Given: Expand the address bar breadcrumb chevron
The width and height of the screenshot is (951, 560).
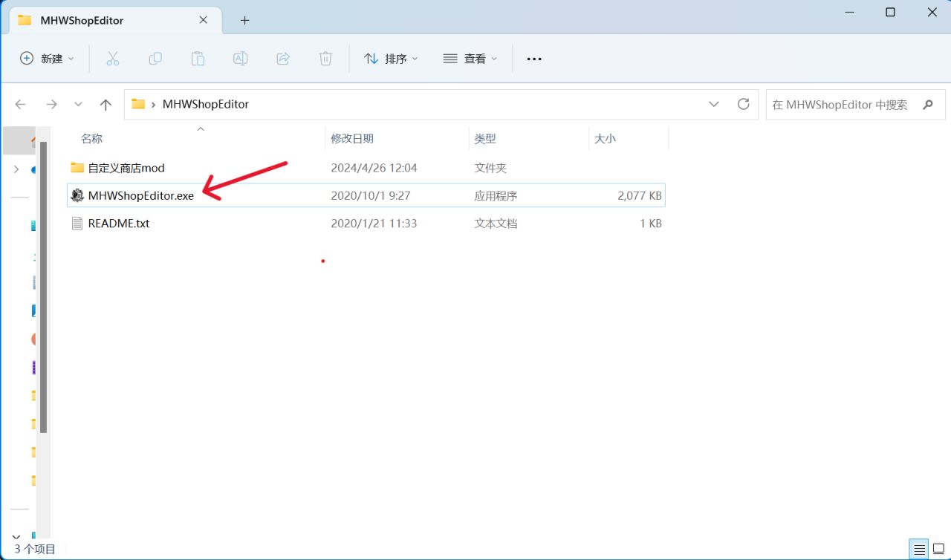Looking at the screenshot, I should (154, 105).
